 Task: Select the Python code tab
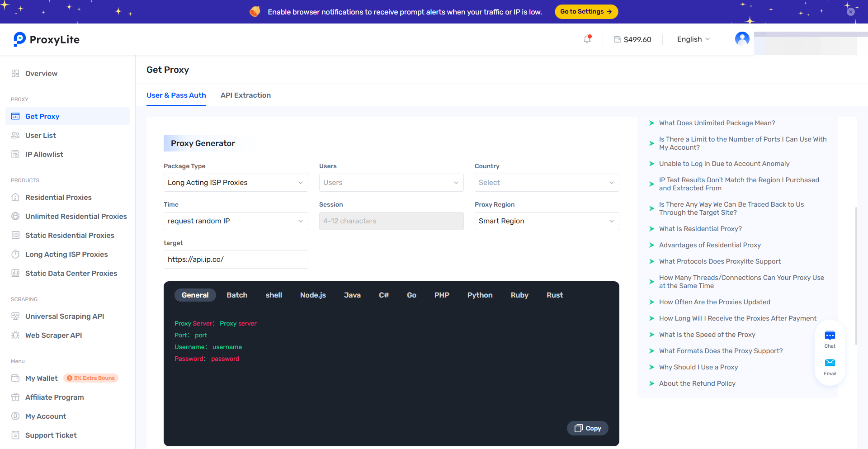pos(480,295)
